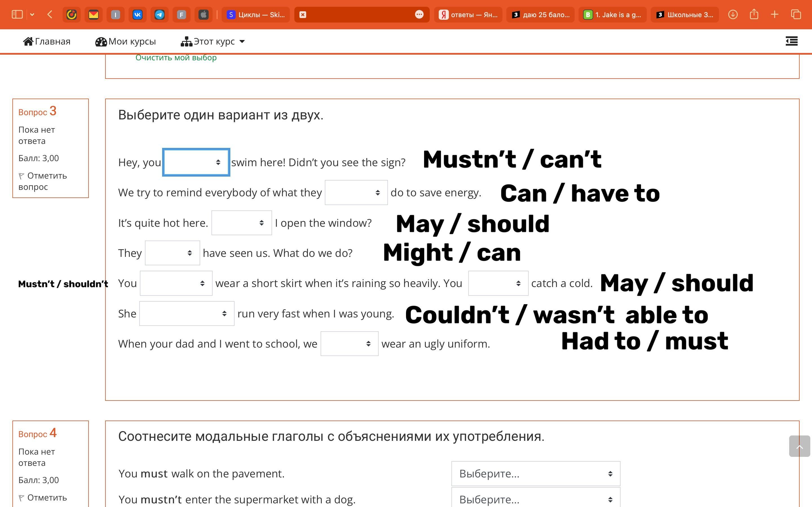Click the Share page icon
The width and height of the screenshot is (812, 507).
coord(754,14)
